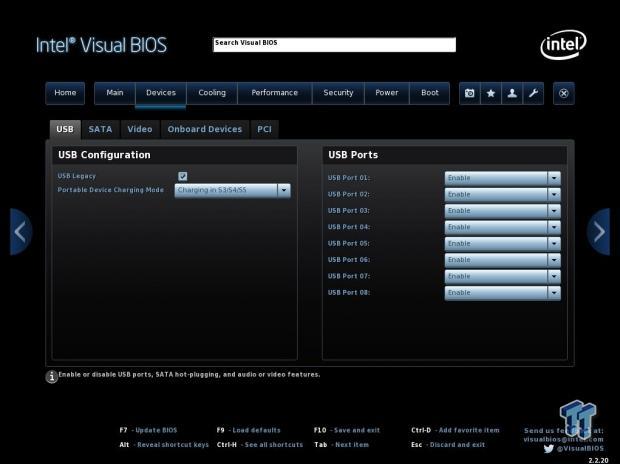Open the Onboard Devices tab
The height and width of the screenshot is (464, 620).
point(205,129)
